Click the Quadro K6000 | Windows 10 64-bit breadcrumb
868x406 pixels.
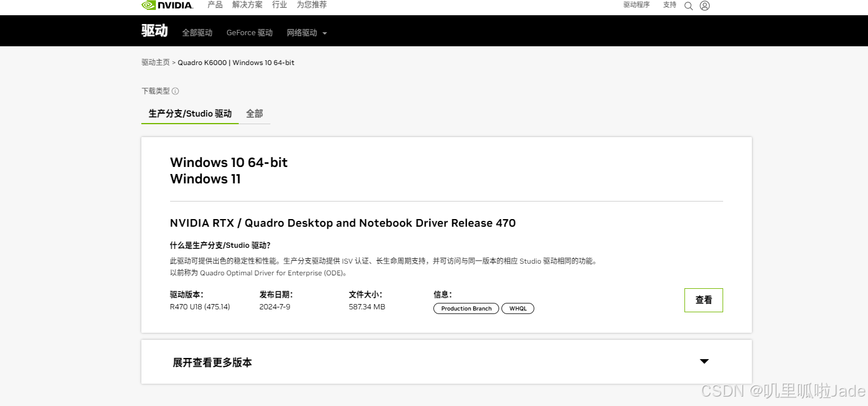point(236,63)
